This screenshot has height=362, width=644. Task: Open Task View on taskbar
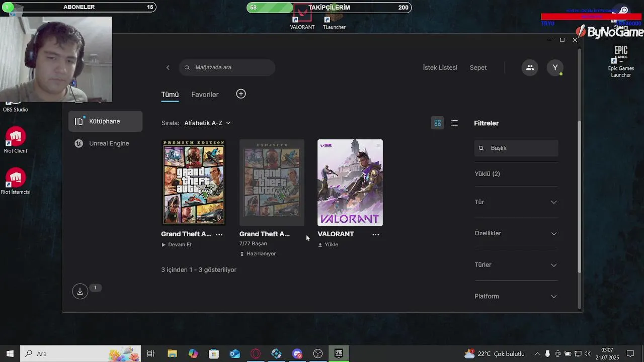[x=150, y=353]
